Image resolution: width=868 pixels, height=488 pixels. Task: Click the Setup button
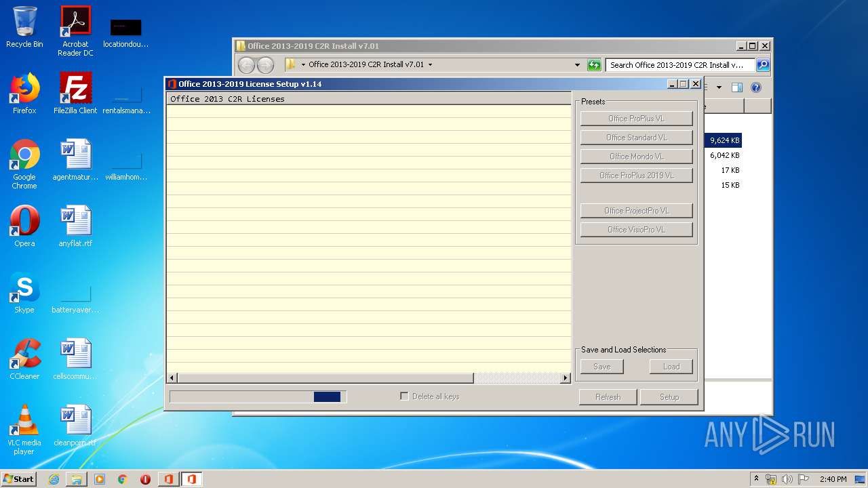[x=669, y=397]
